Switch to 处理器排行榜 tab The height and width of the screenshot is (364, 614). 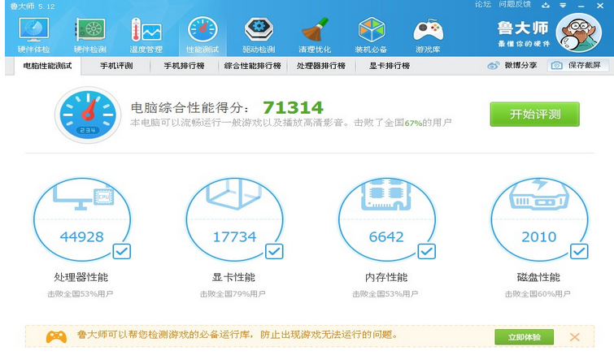pyautogui.click(x=321, y=66)
